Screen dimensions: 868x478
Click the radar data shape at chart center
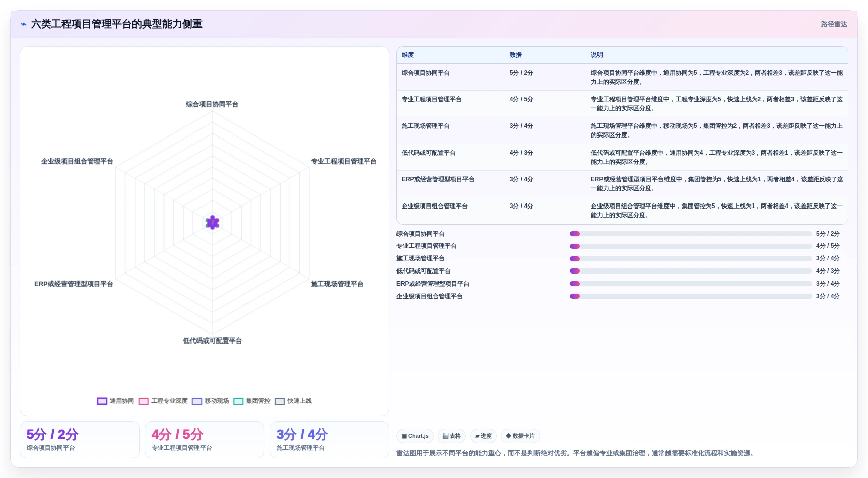212,222
